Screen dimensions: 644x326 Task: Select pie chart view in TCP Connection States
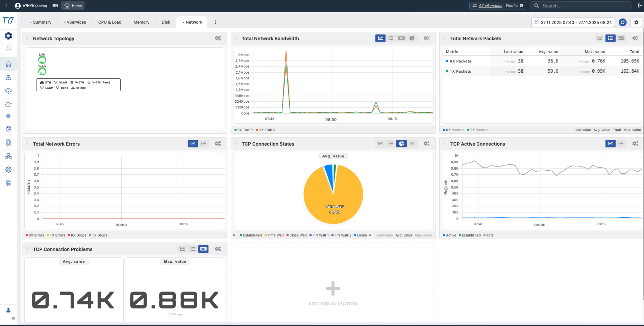pyautogui.click(x=401, y=144)
